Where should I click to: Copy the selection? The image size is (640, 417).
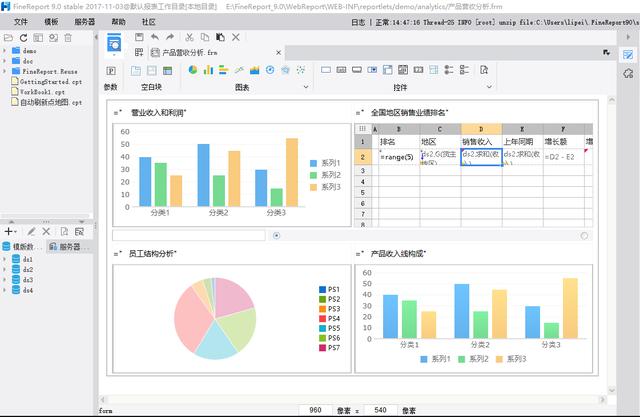click(205, 37)
